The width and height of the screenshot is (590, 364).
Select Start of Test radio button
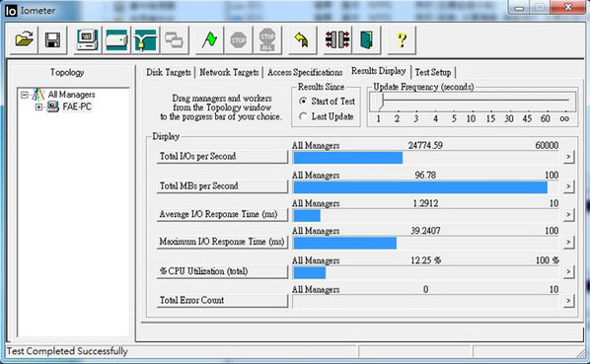pyautogui.click(x=303, y=102)
